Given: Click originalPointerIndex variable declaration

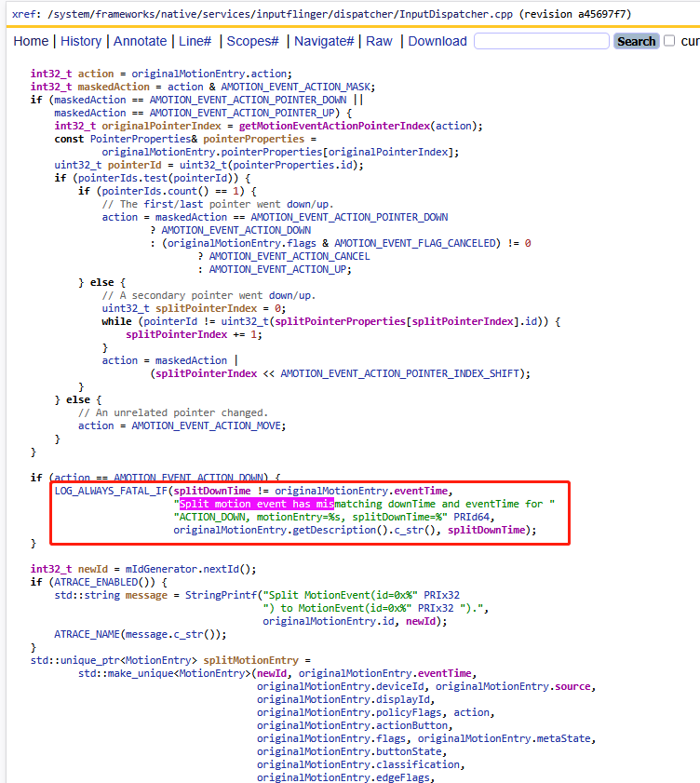Looking at the screenshot, I should (162, 126).
